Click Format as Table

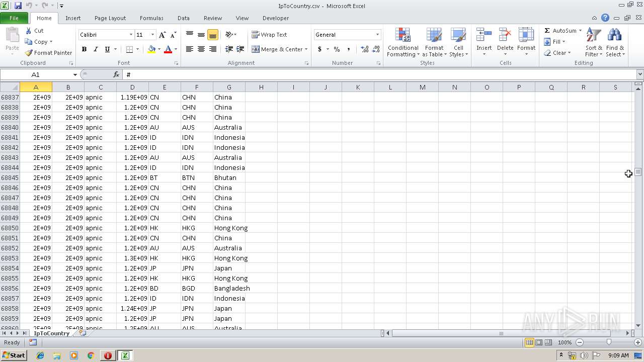[434, 43]
